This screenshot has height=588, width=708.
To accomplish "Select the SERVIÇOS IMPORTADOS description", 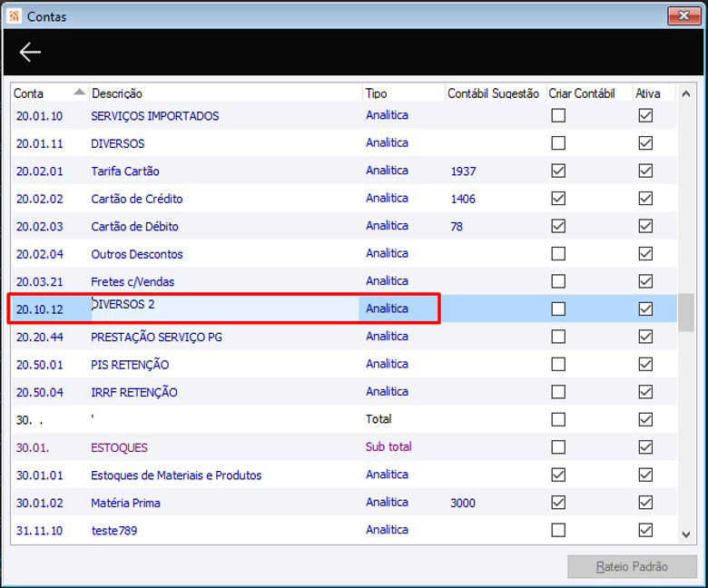I will point(155,116).
